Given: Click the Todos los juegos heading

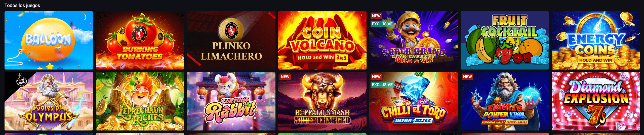Looking at the screenshot, I should pos(22,5).
